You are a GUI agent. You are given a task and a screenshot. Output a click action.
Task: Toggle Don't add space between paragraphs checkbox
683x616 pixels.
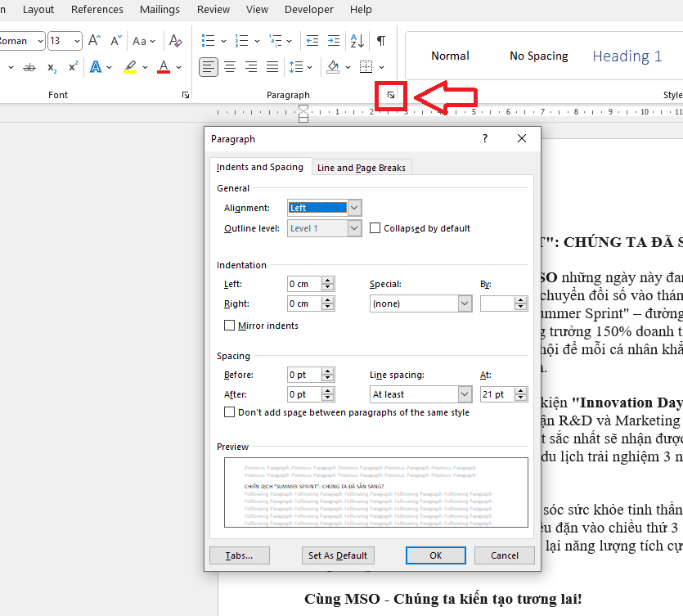[230, 412]
